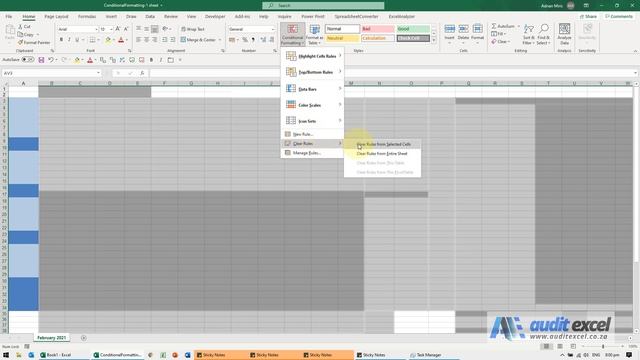Decrease font size icon

click(x=126, y=29)
